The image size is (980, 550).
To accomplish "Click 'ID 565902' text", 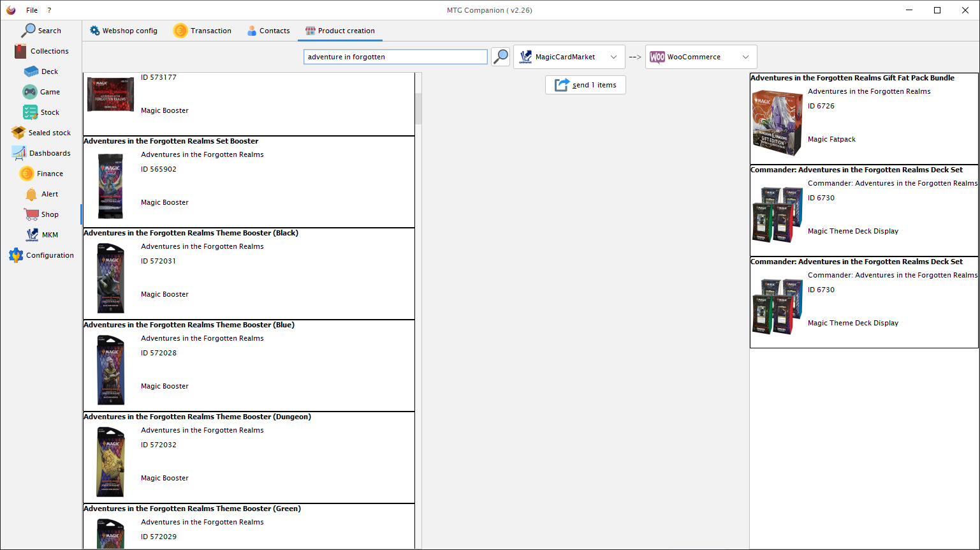I will (159, 169).
